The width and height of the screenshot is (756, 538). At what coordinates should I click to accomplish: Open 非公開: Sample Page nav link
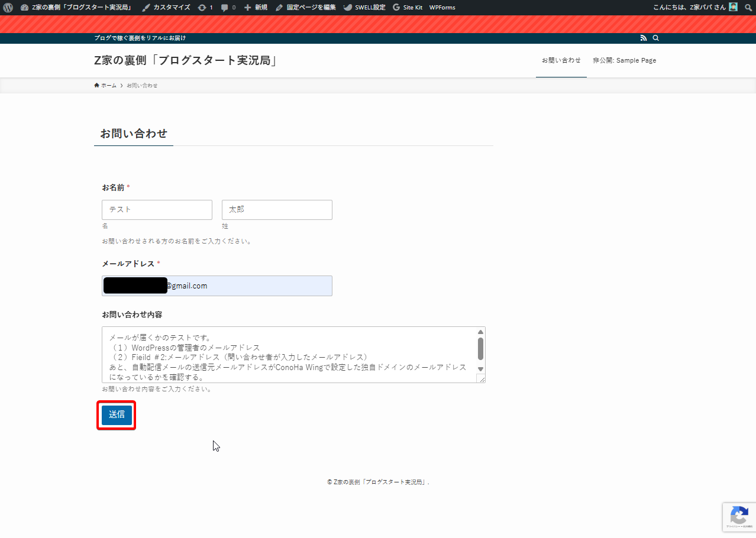[x=624, y=60]
